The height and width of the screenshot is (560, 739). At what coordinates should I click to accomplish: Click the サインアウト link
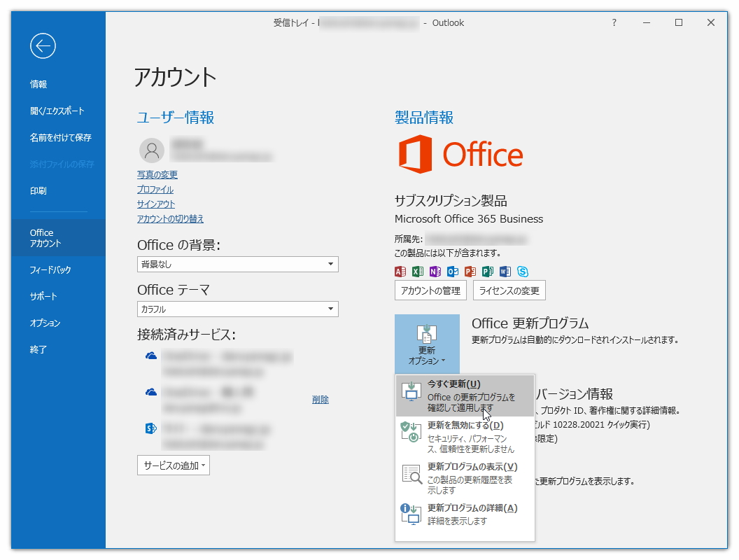[x=155, y=204]
